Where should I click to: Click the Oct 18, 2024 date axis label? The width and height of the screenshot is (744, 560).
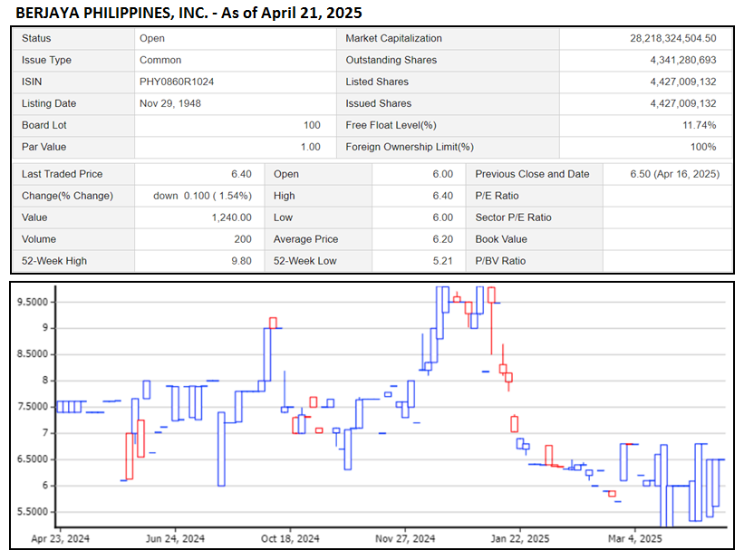point(290,538)
